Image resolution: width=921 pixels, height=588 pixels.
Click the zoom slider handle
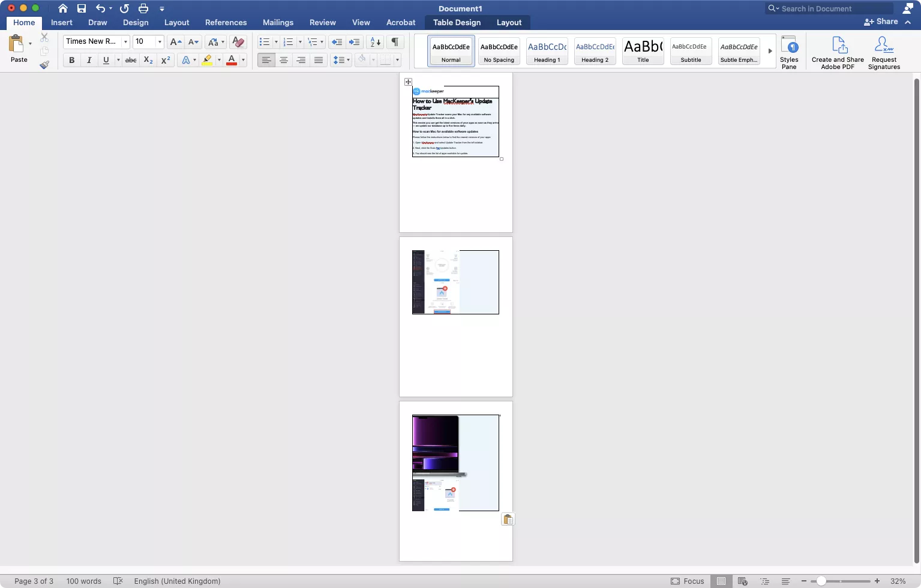click(x=821, y=581)
